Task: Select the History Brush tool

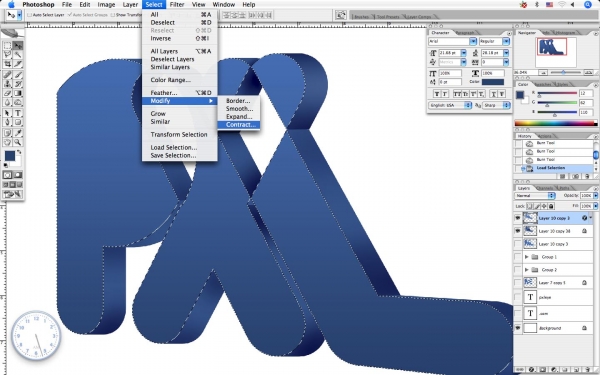Action: tap(18, 84)
